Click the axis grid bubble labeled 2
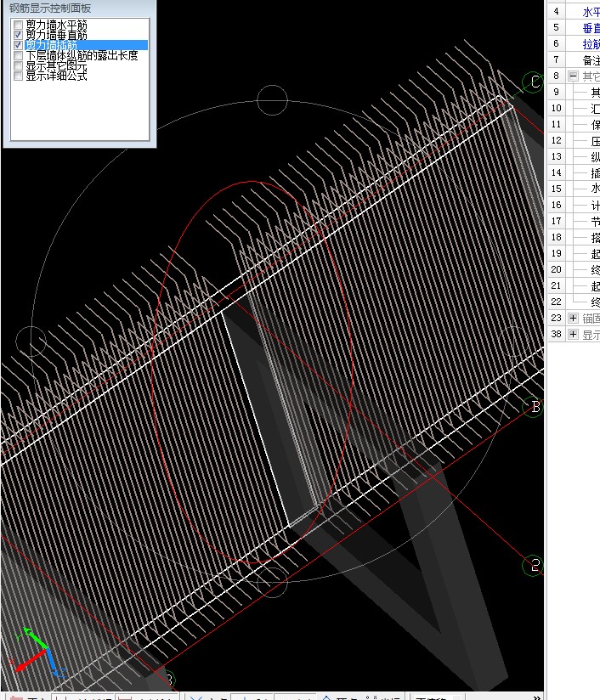600x700 pixels. click(533, 564)
